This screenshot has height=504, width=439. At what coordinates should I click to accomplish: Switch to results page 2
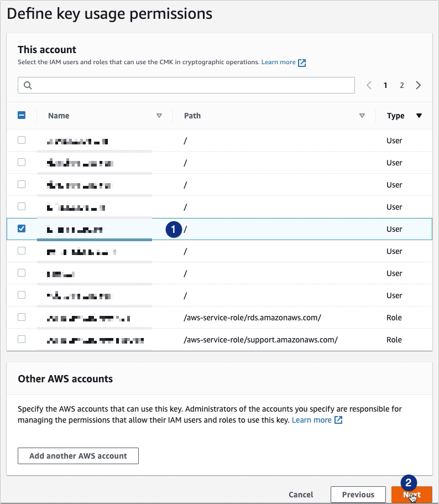click(402, 85)
